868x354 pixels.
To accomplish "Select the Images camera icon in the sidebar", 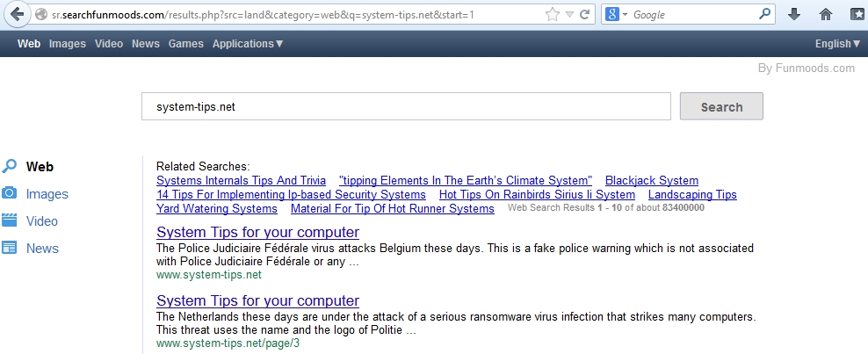I will pos(10,194).
